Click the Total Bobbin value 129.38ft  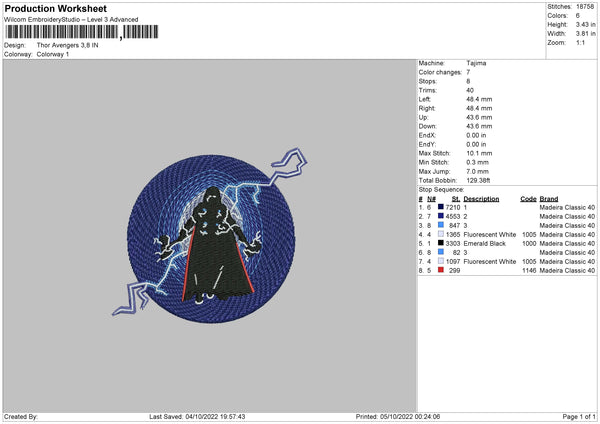tap(478, 180)
